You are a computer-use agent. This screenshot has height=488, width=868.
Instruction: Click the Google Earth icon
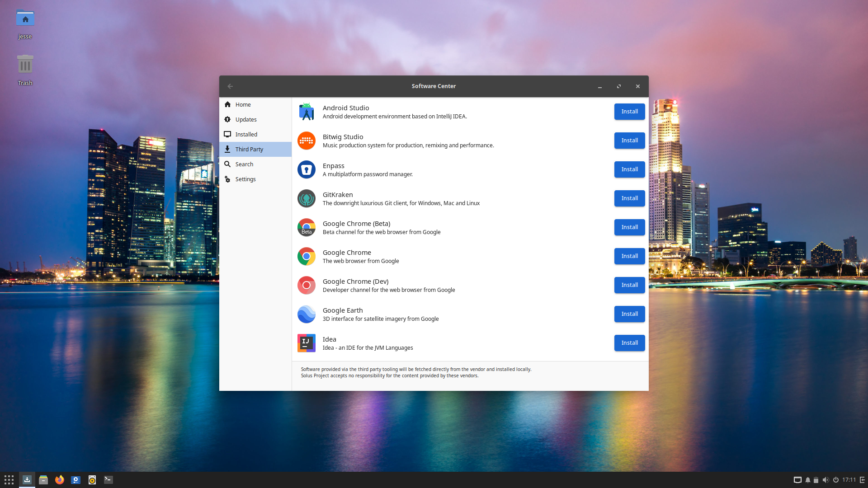point(307,314)
